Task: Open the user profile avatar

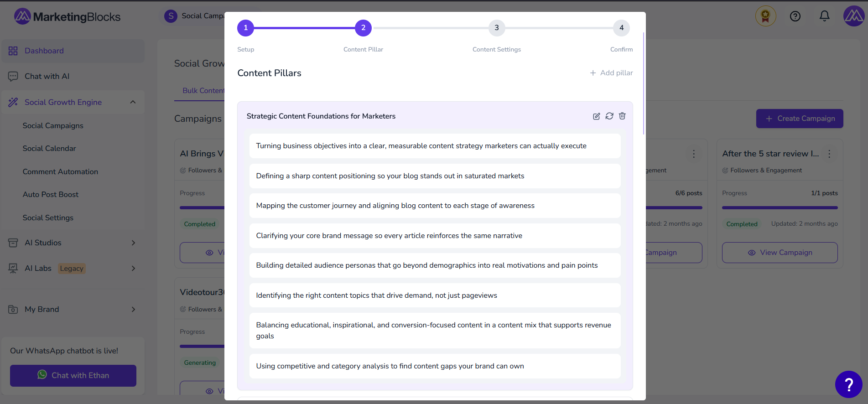Action: tap(853, 16)
